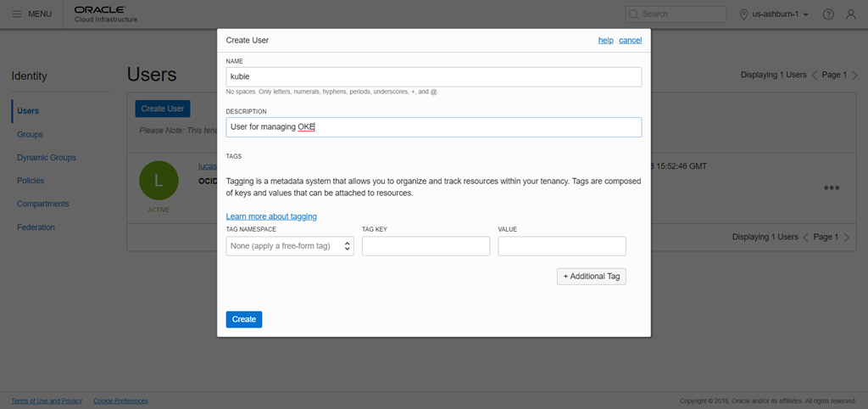Click the cancel link in dialog

(630, 40)
